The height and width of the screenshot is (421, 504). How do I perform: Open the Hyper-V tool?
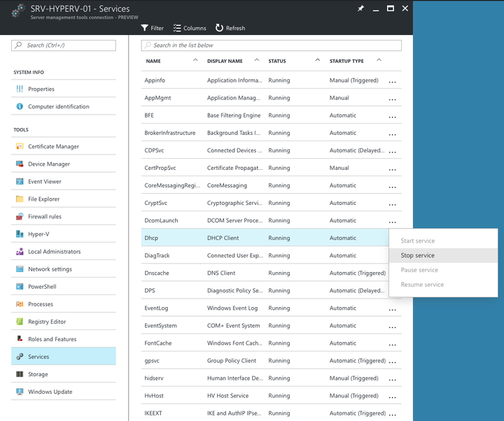(63, 234)
